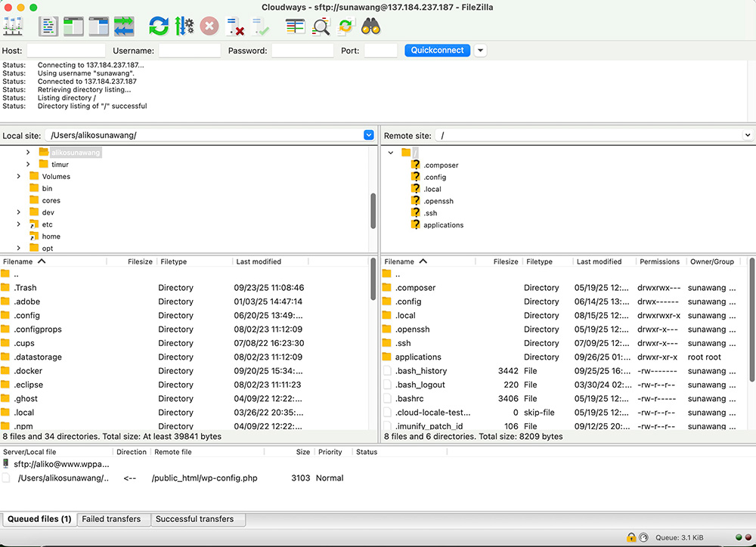Open directory listing filters icon
Image resolution: width=756 pixels, height=547 pixels.
coord(296,26)
